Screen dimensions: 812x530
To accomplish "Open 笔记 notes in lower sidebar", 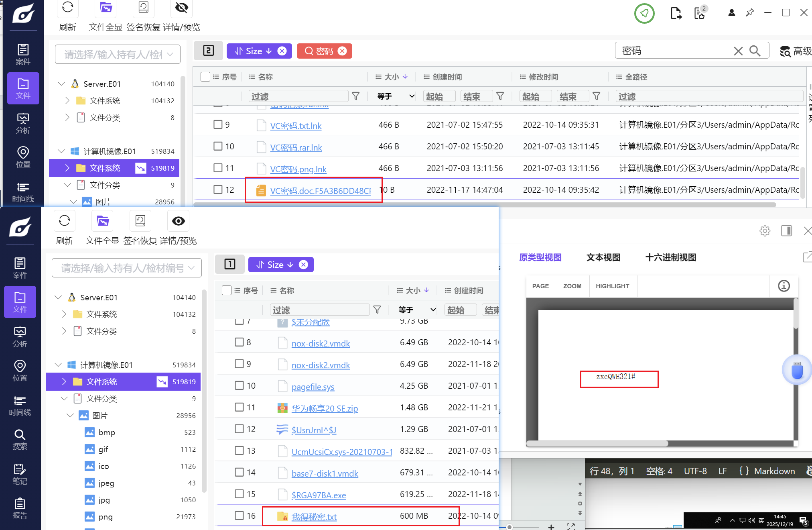I will coord(20,474).
